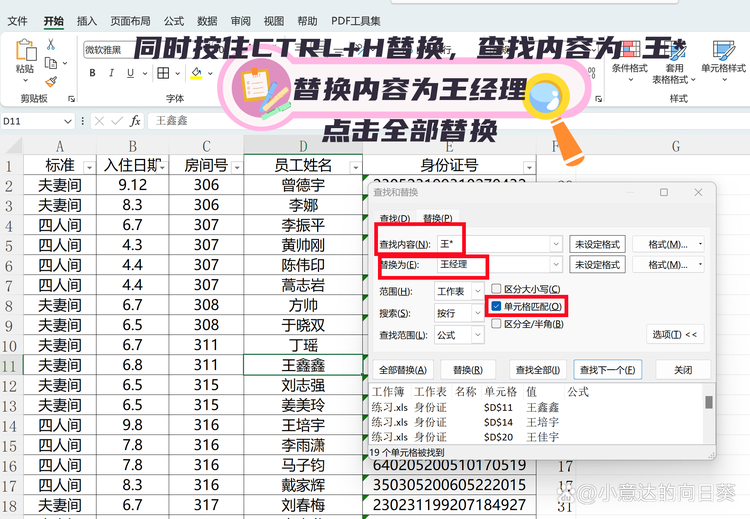750x519 pixels.
Task: Click 选项(T) << Options button
Action: [675, 334]
